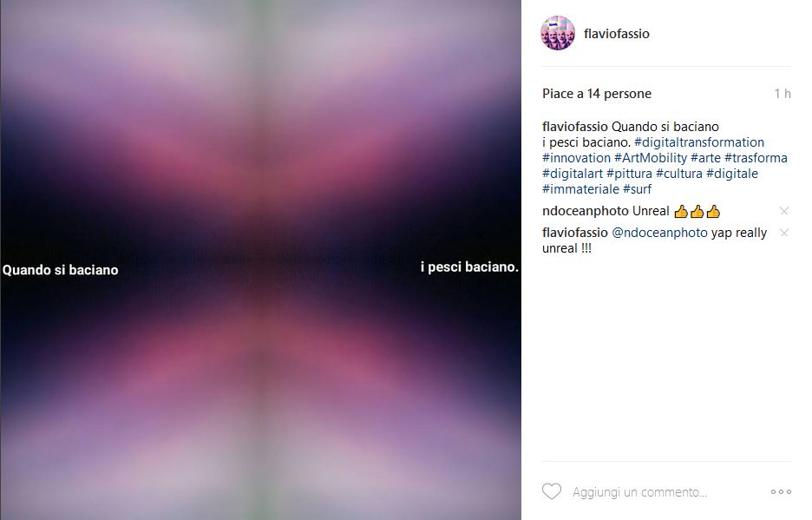This screenshot has height=520, width=812.
Task: Open the three-dots more options menu
Action: (x=781, y=491)
